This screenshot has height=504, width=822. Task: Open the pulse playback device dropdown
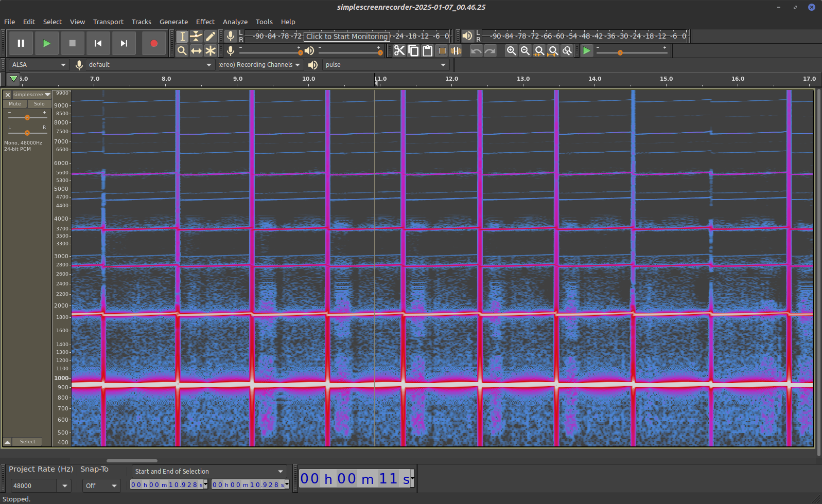tap(386, 65)
